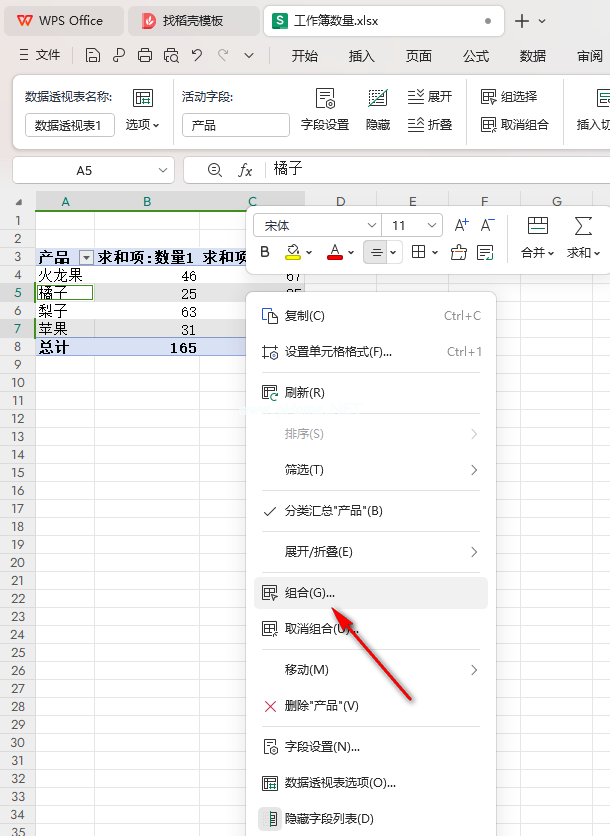The height and width of the screenshot is (836, 610).
Task: Open the 产品 filter dropdown in cell A3
Action: point(85,258)
